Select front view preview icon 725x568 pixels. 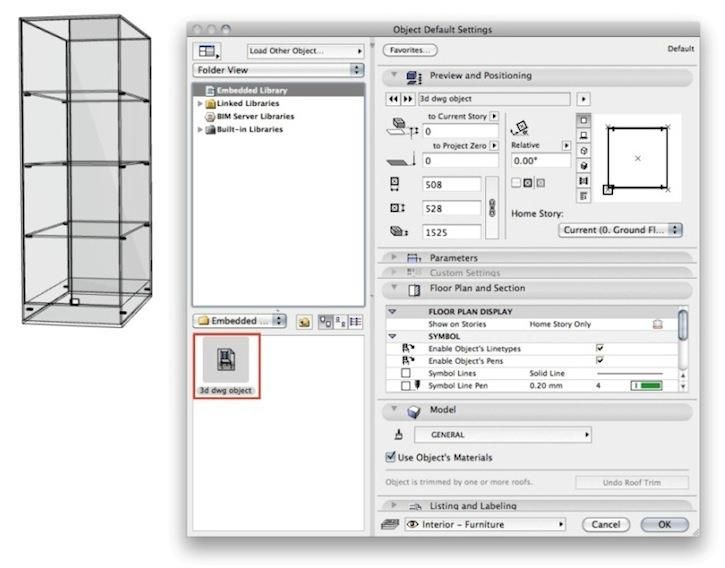click(x=584, y=136)
